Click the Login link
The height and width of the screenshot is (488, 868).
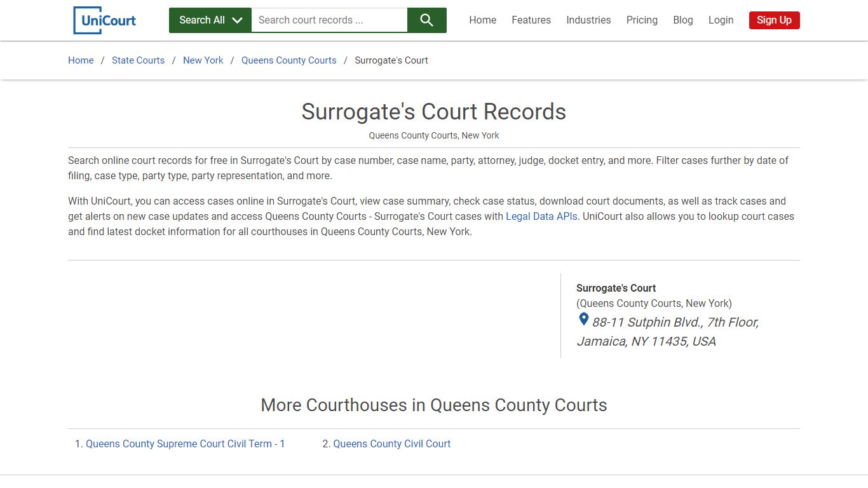click(x=721, y=20)
